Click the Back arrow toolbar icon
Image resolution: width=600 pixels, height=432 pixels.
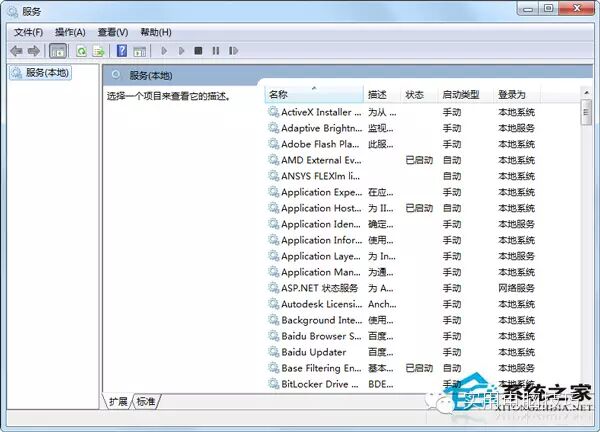point(16,51)
